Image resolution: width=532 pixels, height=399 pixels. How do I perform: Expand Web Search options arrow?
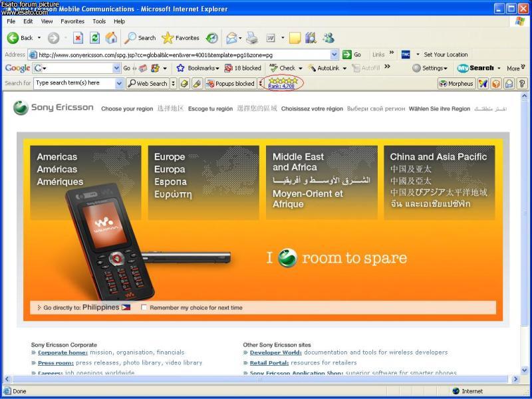point(173,84)
